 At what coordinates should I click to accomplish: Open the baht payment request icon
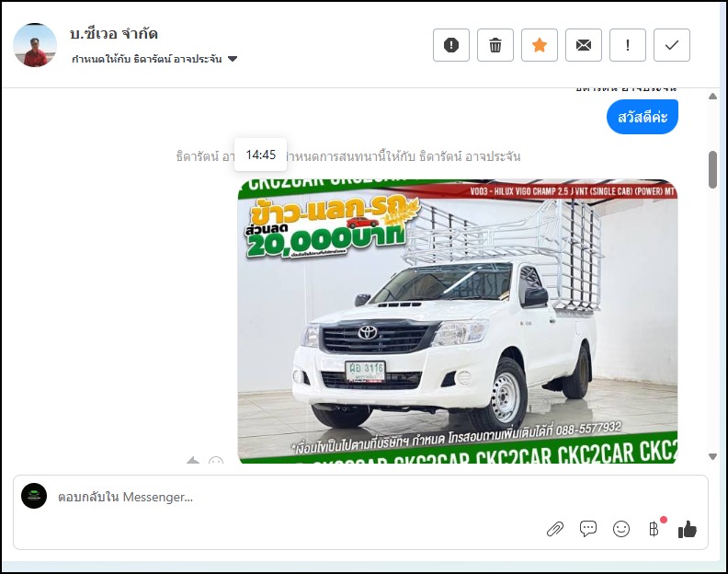pyautogui.click(x=654, y=529)
